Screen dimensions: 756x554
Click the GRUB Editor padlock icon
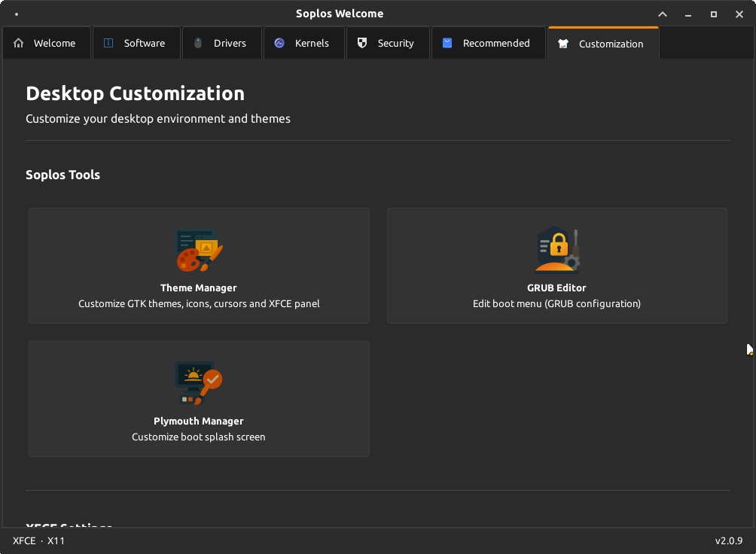click(557, 250)
